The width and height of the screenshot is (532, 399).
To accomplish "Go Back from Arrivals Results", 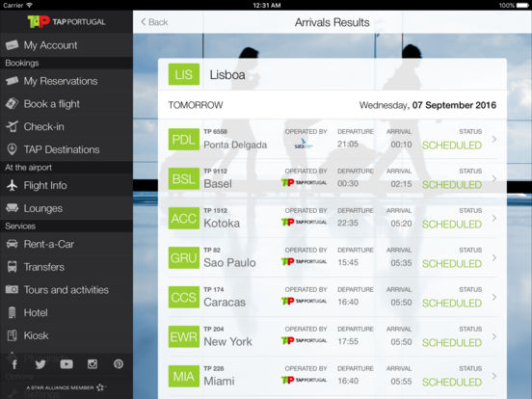I will click(x=154, y=22).
